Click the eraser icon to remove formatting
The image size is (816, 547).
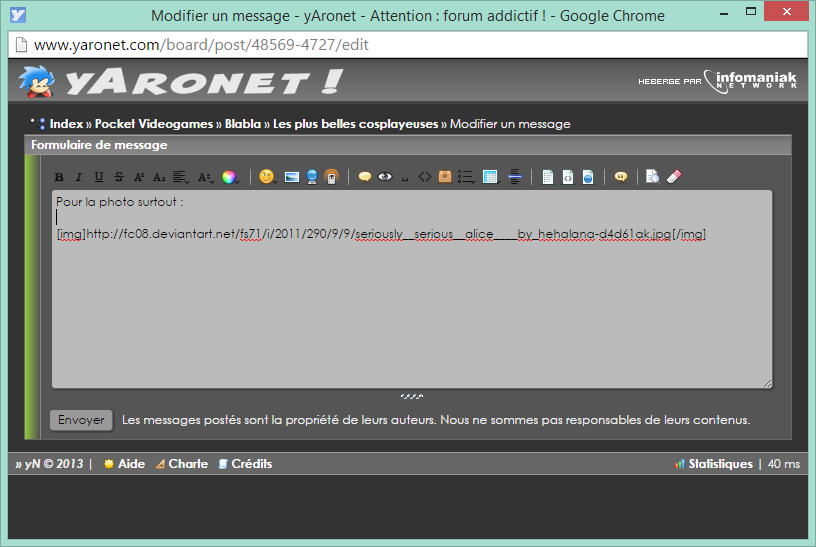[x=673, y=177]
